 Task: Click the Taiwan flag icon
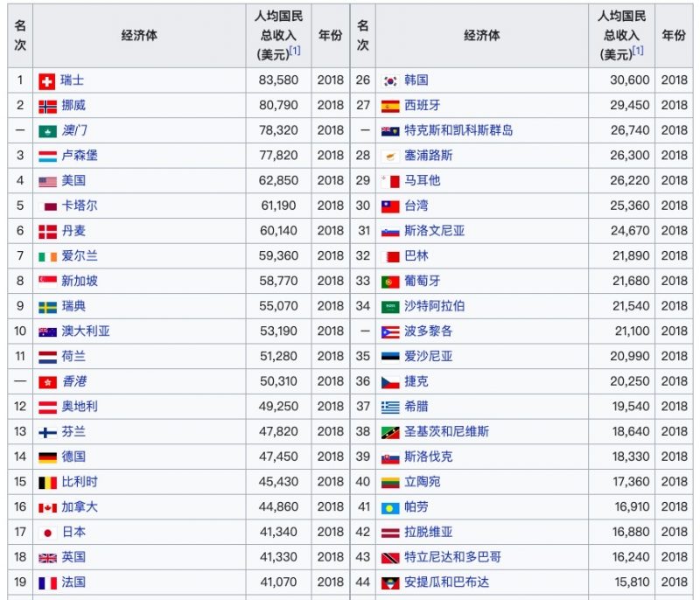click(390, 207)
